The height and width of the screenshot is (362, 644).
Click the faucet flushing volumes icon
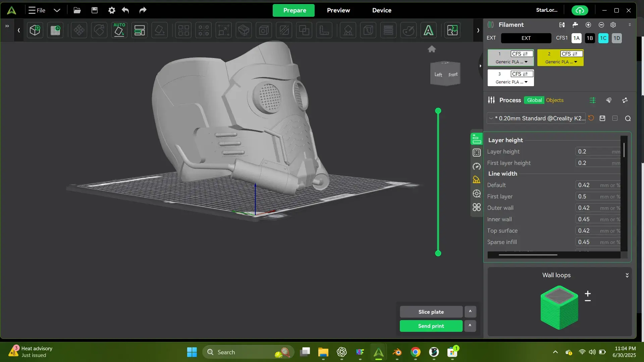point(575,25)
